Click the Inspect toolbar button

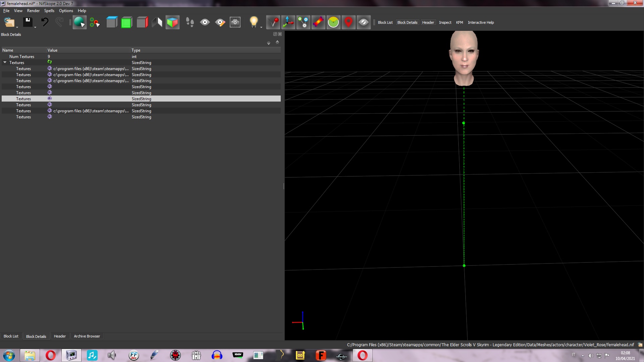[445, 22]
